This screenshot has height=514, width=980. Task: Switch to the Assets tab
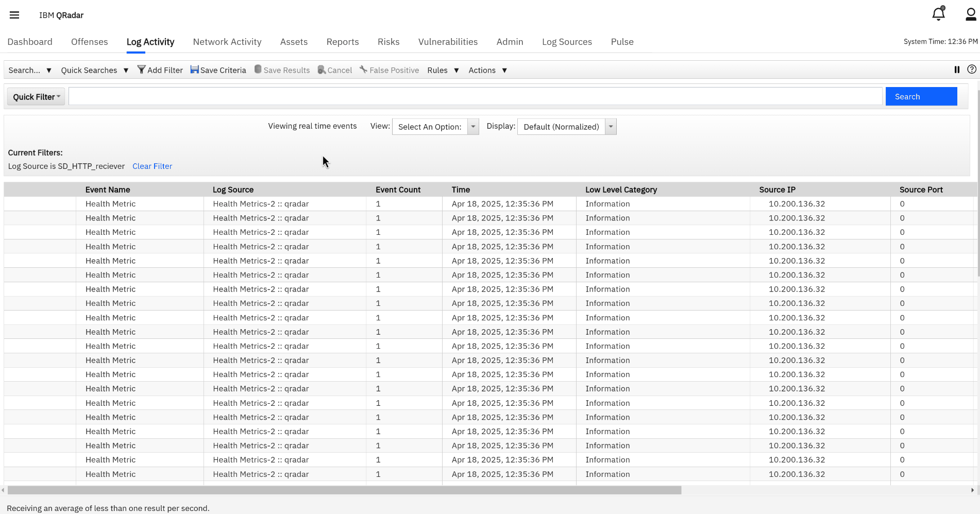[x=294, y=42]
